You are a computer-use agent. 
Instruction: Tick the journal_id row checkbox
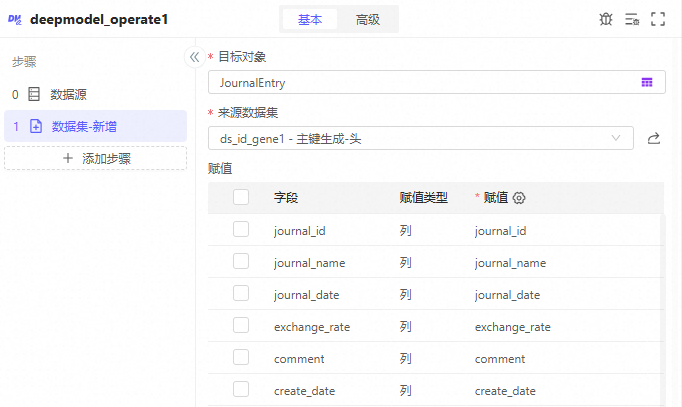(x=241, y=230)
